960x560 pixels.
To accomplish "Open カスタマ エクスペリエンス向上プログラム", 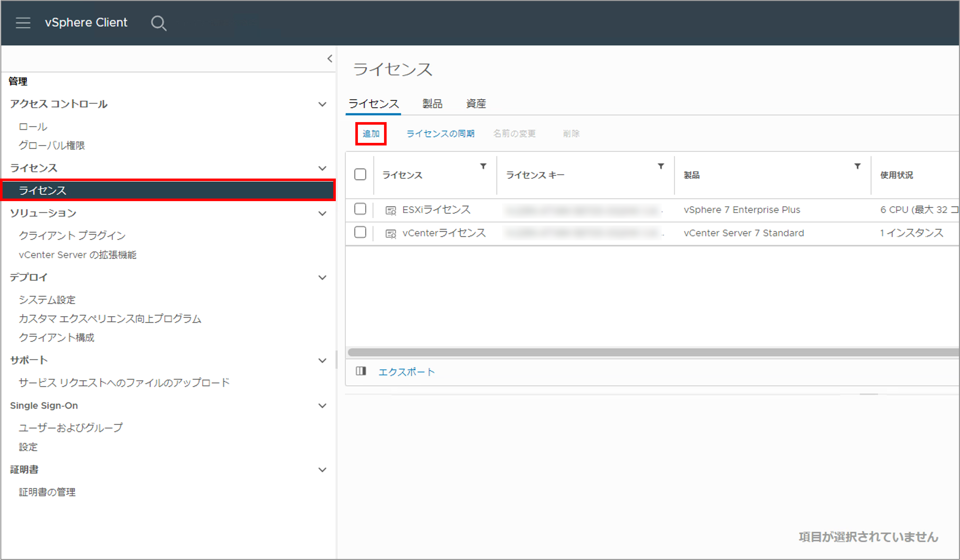I will [x=110, y=318].
